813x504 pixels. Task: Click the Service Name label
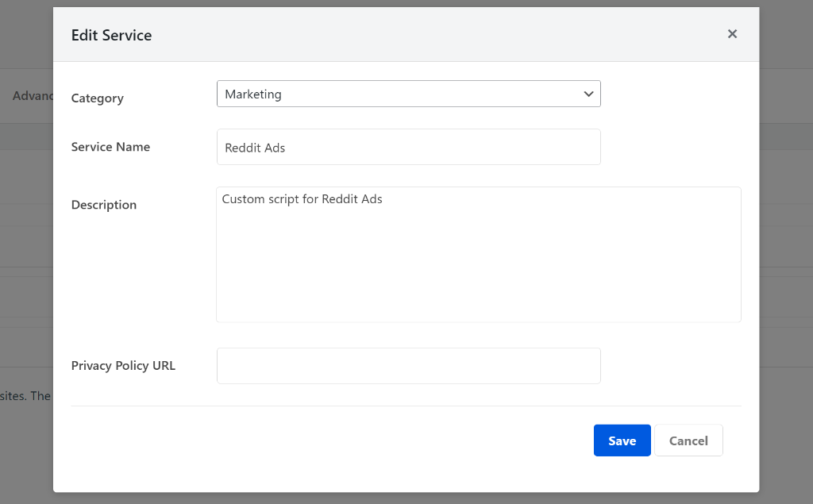click(110, 147)
